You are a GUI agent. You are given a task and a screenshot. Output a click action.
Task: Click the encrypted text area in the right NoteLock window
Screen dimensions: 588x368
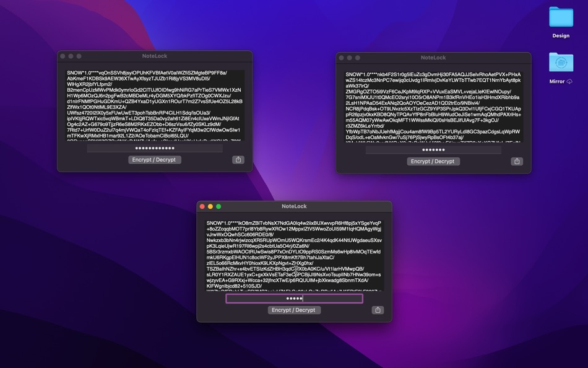point(433,107)
